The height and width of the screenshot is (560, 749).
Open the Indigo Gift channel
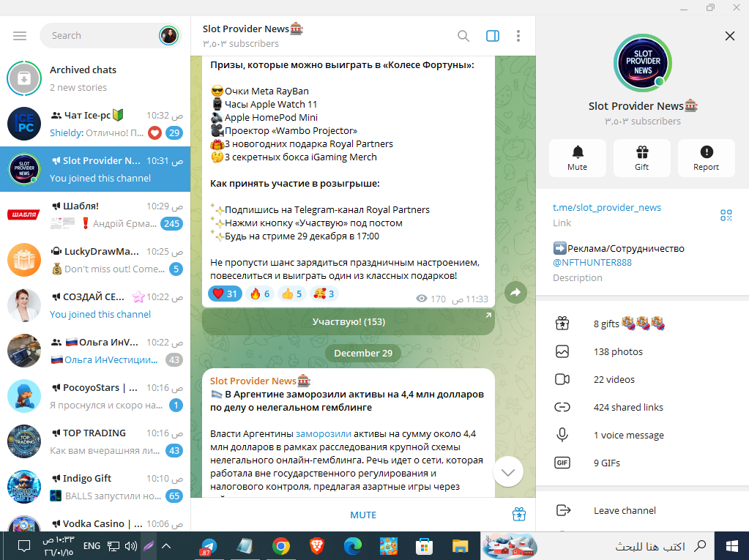tap(95, 487)
